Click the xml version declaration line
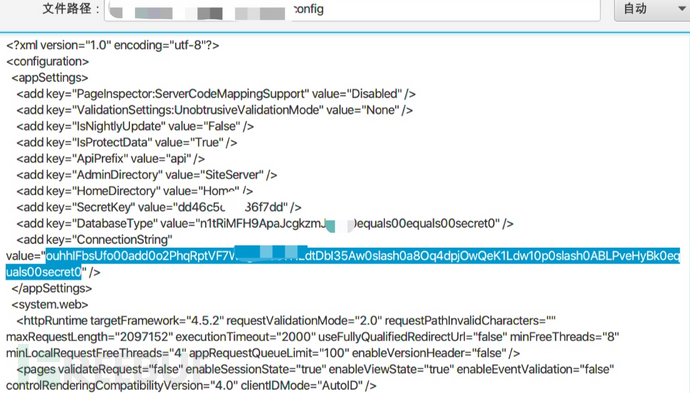The height and width of the screenshot is (393, 690). [x=113, y=45]
